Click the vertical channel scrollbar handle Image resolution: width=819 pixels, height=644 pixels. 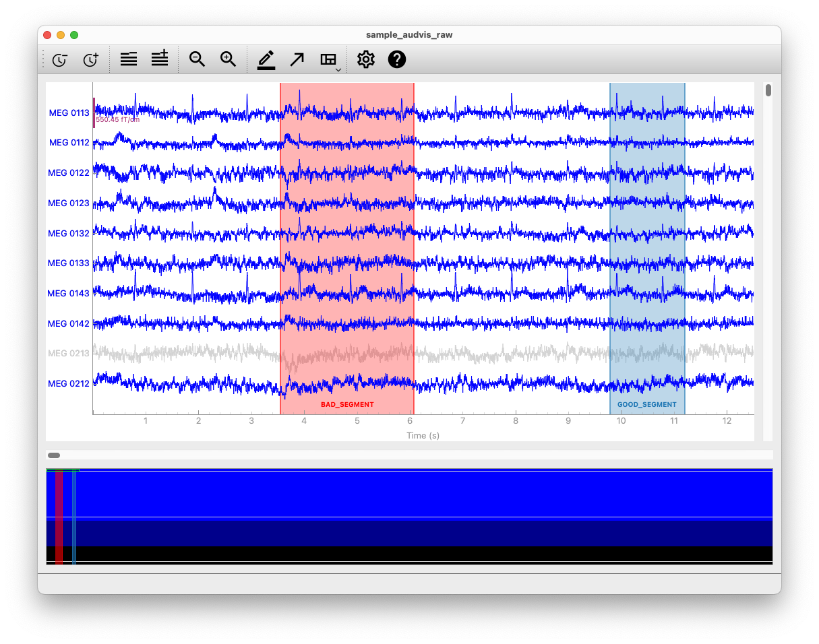(768, 90)
